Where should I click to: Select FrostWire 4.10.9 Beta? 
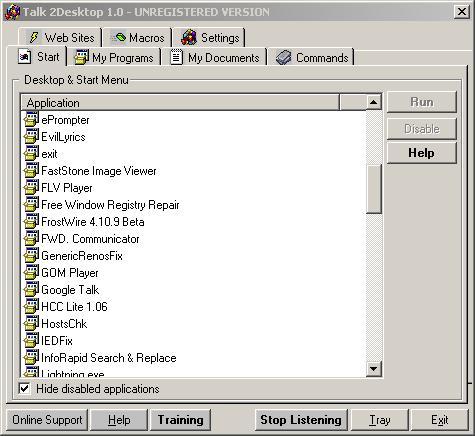[93, 222]
